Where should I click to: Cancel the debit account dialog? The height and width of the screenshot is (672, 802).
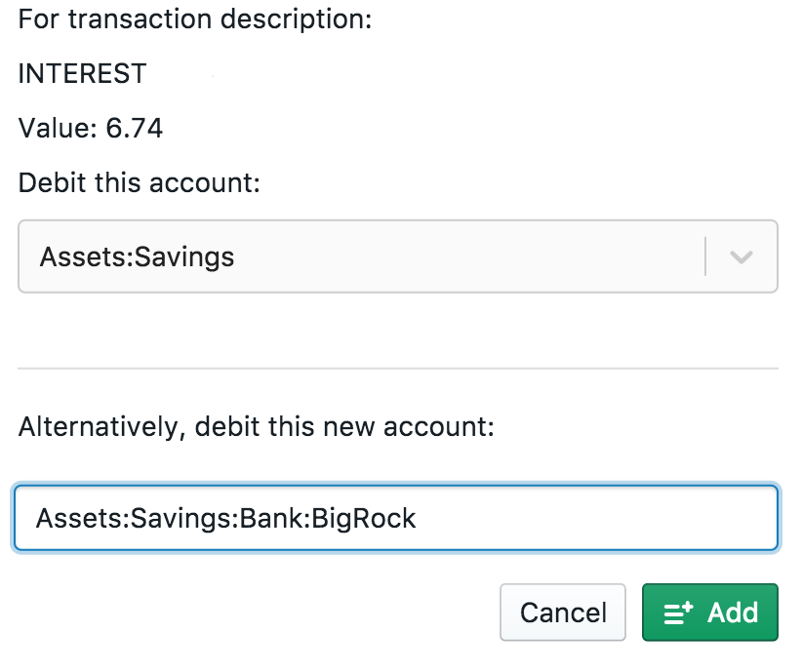coord(563,613)
